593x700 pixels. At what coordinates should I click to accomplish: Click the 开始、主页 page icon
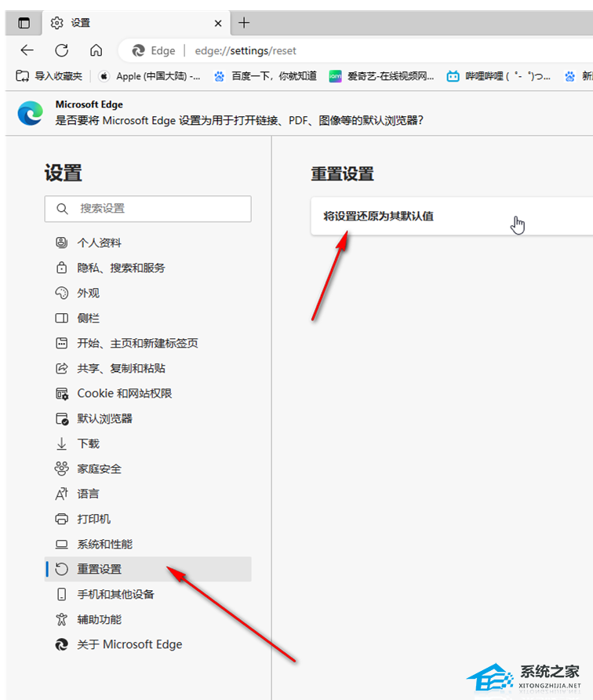point(62,343)
